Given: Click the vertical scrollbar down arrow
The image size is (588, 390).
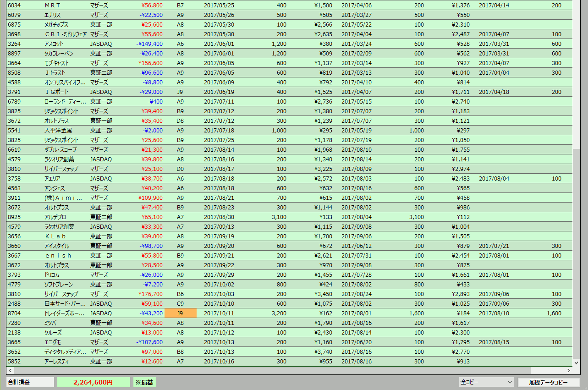Looking at the screenshot, I should pos(577,363).
